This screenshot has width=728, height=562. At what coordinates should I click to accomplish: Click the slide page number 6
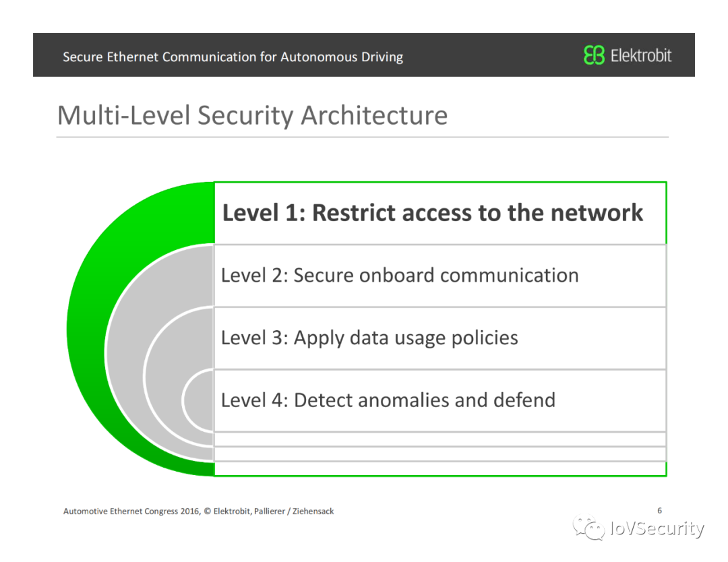click(659, 510)
